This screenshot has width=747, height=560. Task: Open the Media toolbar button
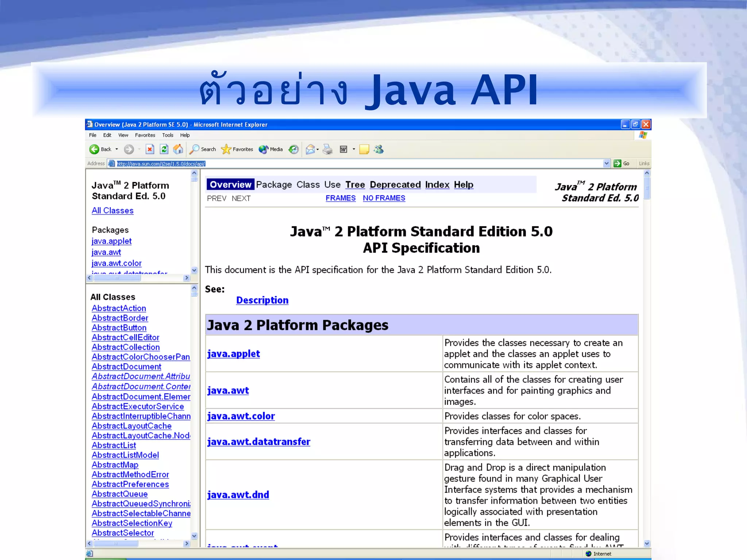271,149
